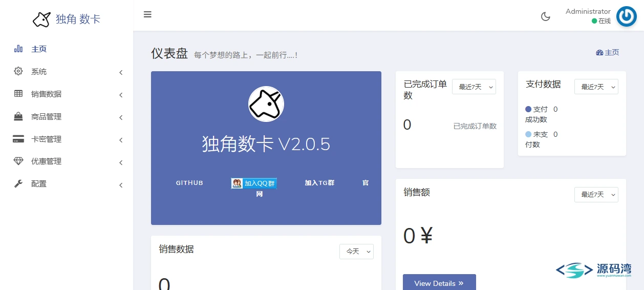Open the 加入TG群 link
The width and height of the screenshot is (644, 290).
click(x=319, y=183)
